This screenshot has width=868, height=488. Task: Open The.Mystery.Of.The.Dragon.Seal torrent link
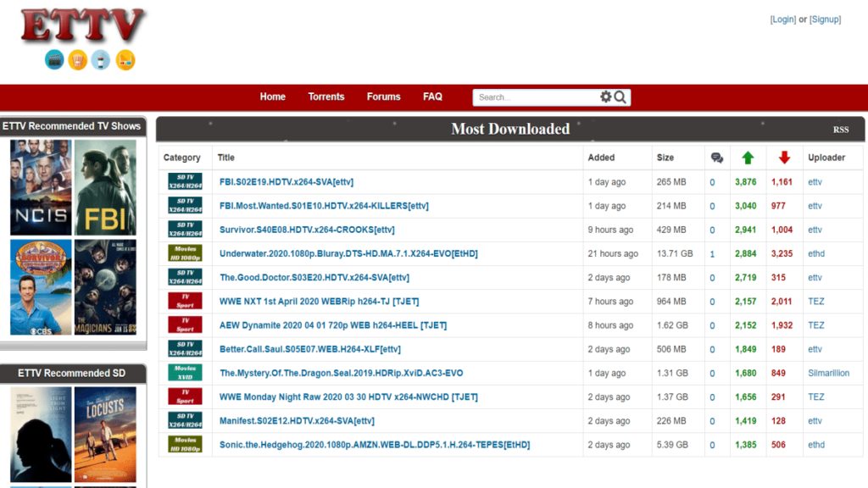341,373
